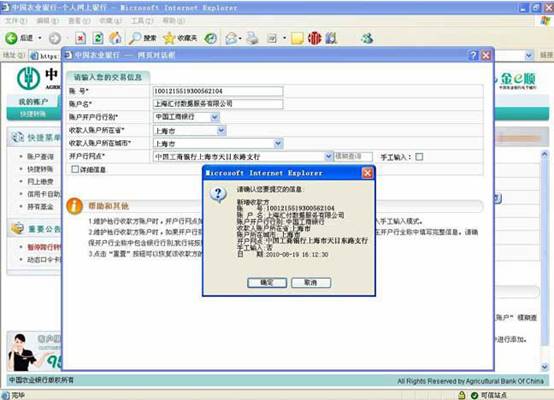554x400 pixels.
Task: Open Favorites star icon
Action: point(169,38)
